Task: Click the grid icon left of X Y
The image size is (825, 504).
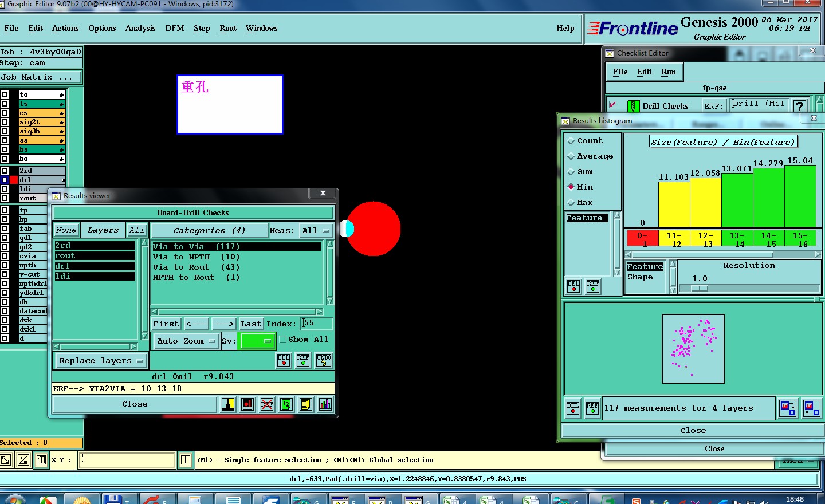Action: [41, 459]
